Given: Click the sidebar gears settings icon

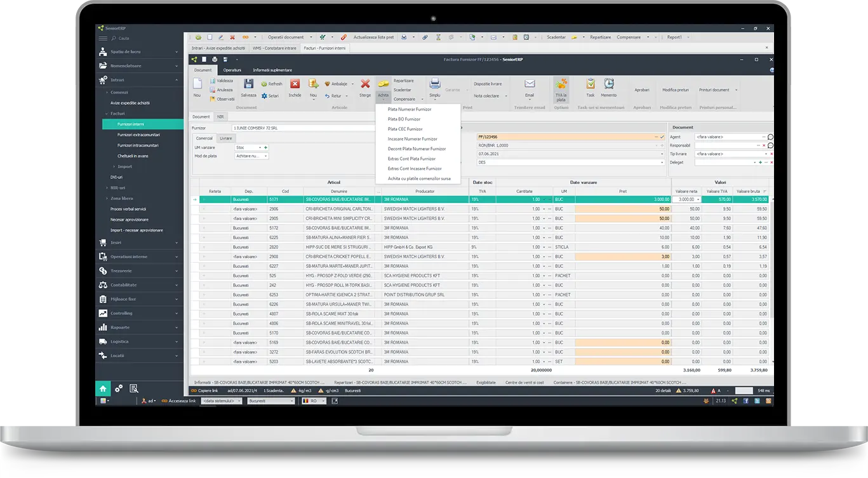Looking at the screenshot, I should pos(118,388).
